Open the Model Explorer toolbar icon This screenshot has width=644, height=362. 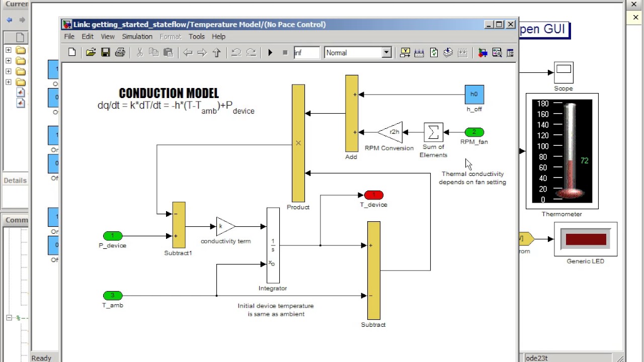tap(497, 52)
